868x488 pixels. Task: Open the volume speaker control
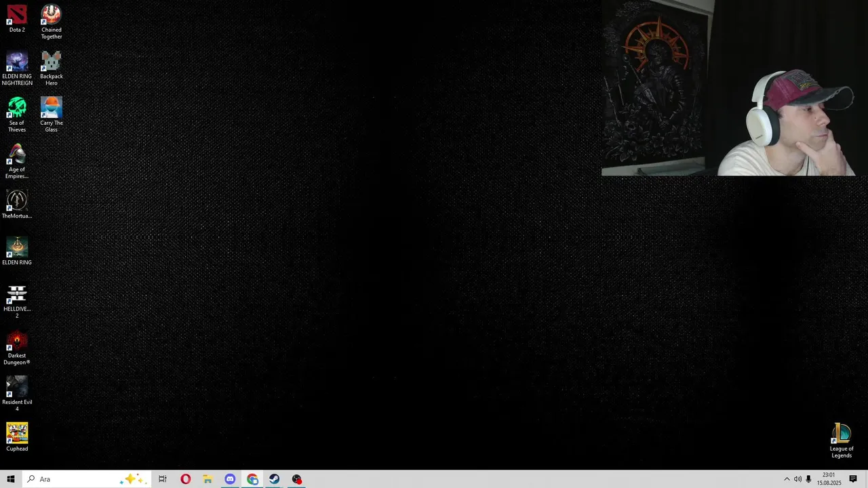point(797,479)
